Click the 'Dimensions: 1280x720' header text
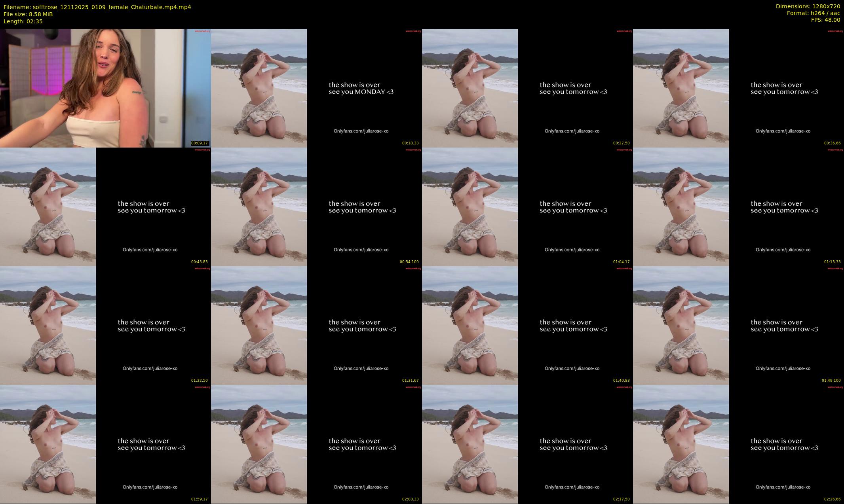The height and width of the screenshot is (504, 844). [x=808, y=6]
